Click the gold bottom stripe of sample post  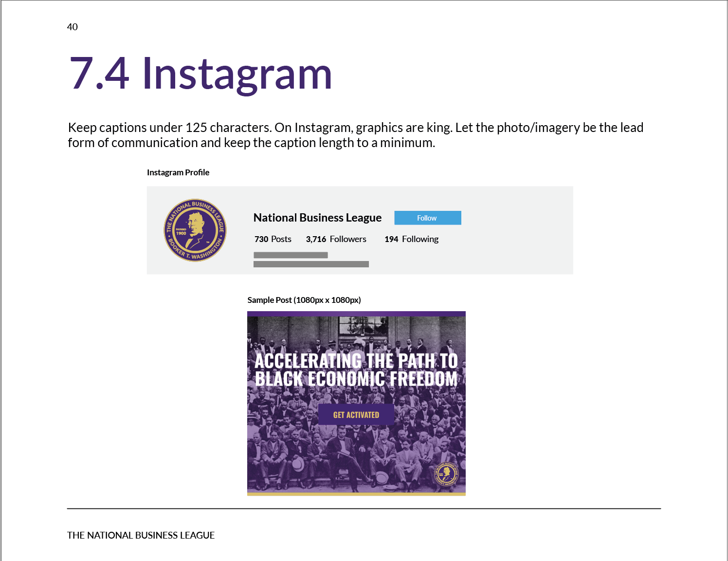[x=356, y=494]
